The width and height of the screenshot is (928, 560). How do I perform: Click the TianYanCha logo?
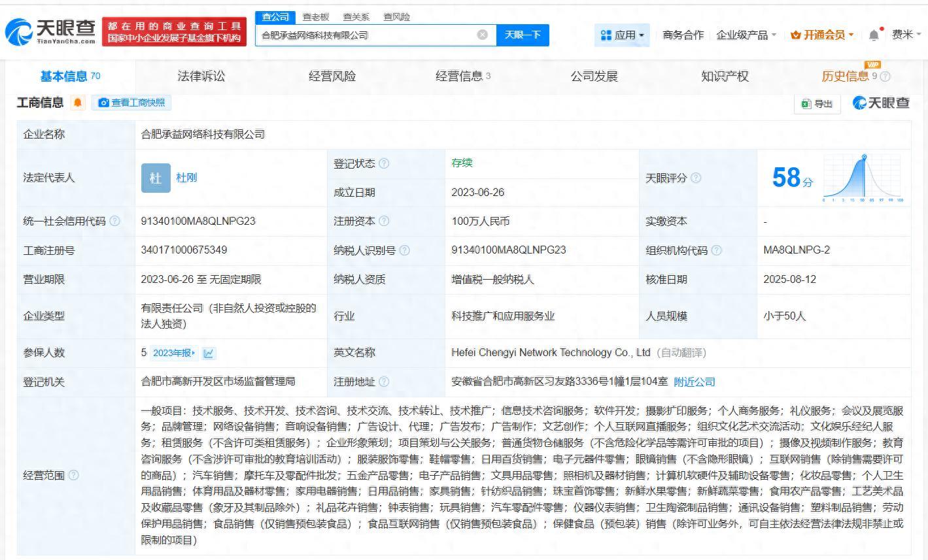click(51, 31)
